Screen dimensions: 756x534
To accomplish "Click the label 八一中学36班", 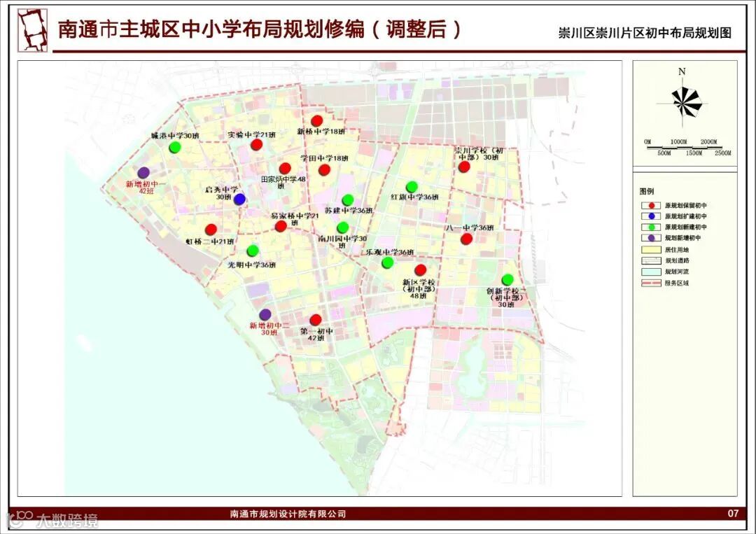I will pos(470,227).
